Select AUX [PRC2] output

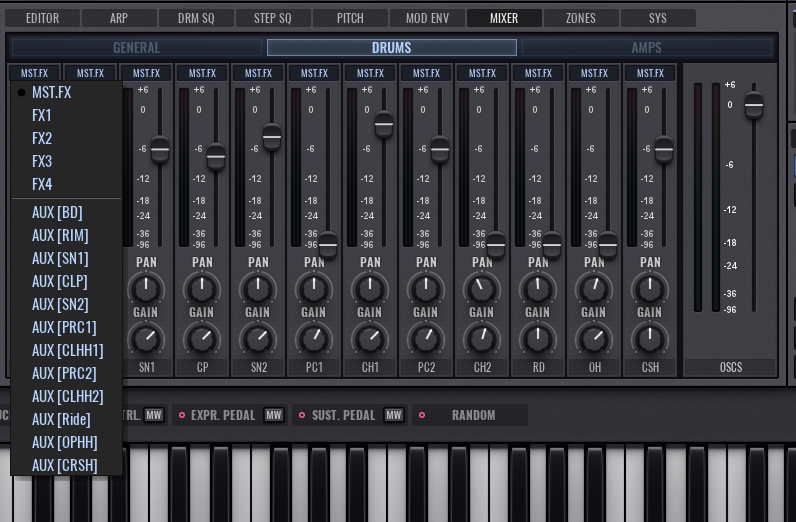67,373
